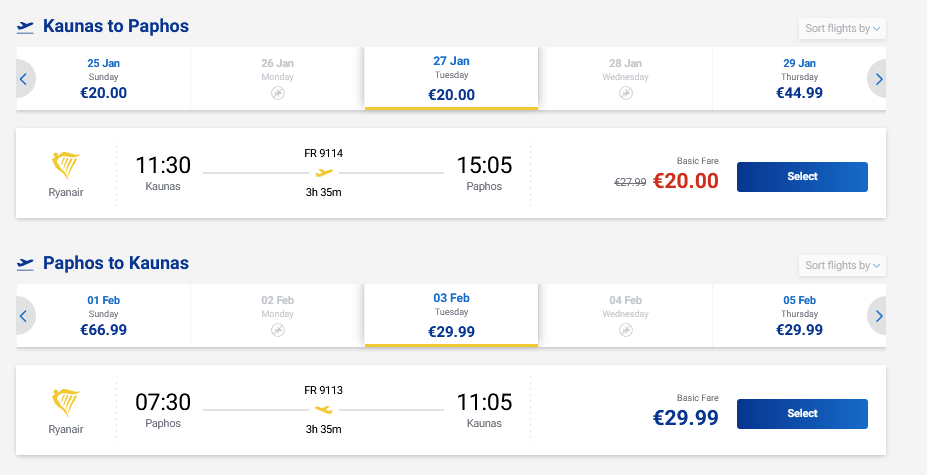This screenshot has width=927, height=475.
Task: Click the no-flights icon under 04 Feb
Action: coord(625,330)
